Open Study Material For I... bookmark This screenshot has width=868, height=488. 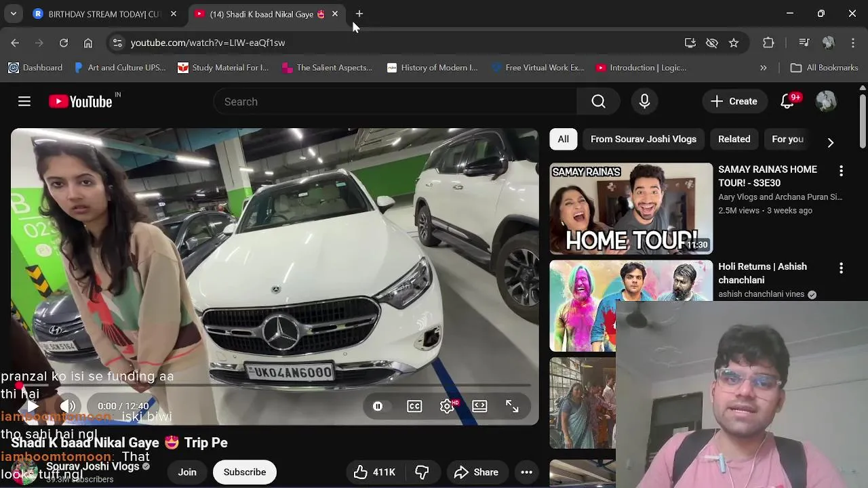click(223, 68)
